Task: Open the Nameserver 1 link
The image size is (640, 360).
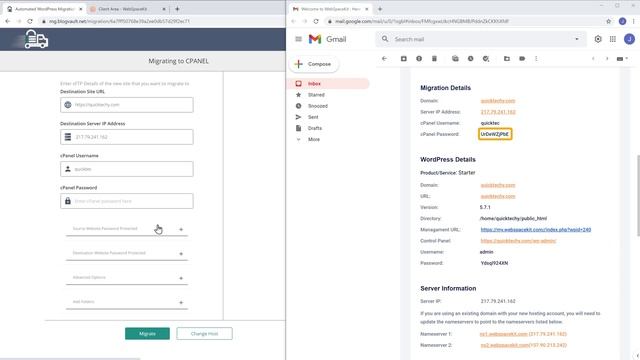Action: 504,334
